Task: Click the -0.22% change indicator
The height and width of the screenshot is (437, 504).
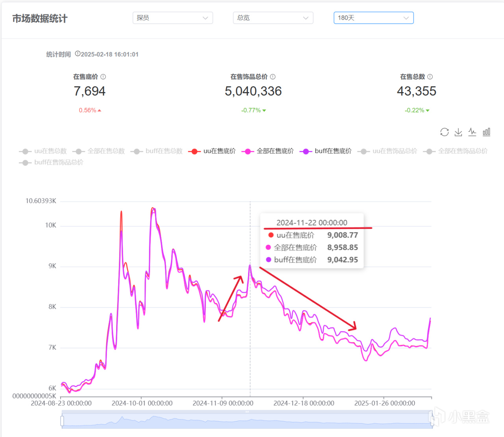Action: [x=417, y=110]
